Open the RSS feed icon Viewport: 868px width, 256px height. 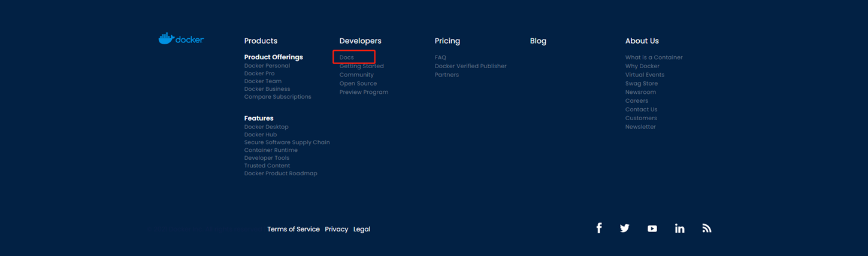tap(707, 228)
